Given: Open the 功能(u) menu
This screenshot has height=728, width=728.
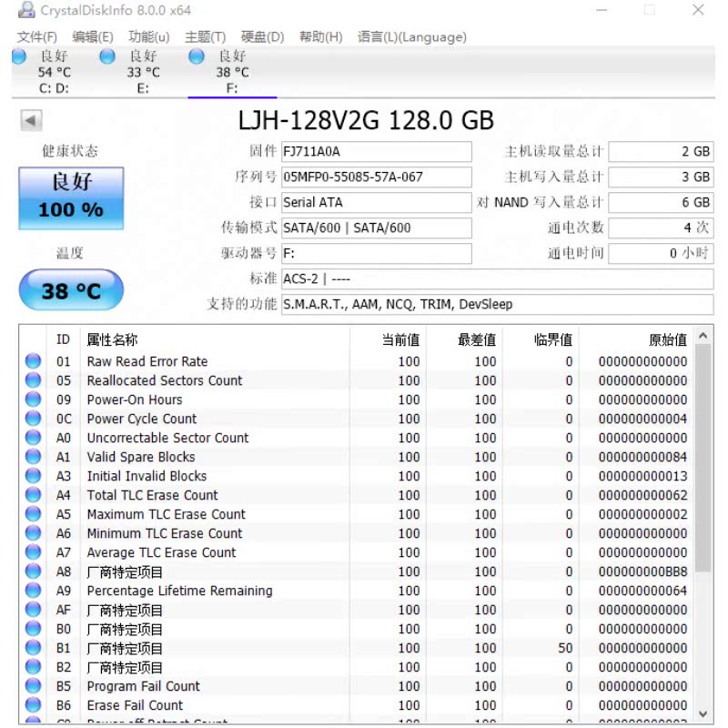Looking at the screenshot, I should (x=149, y=36).
